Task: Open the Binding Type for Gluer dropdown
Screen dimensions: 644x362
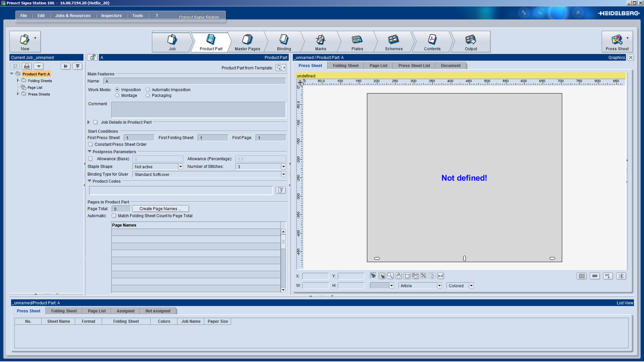Action: coord(209,174)
